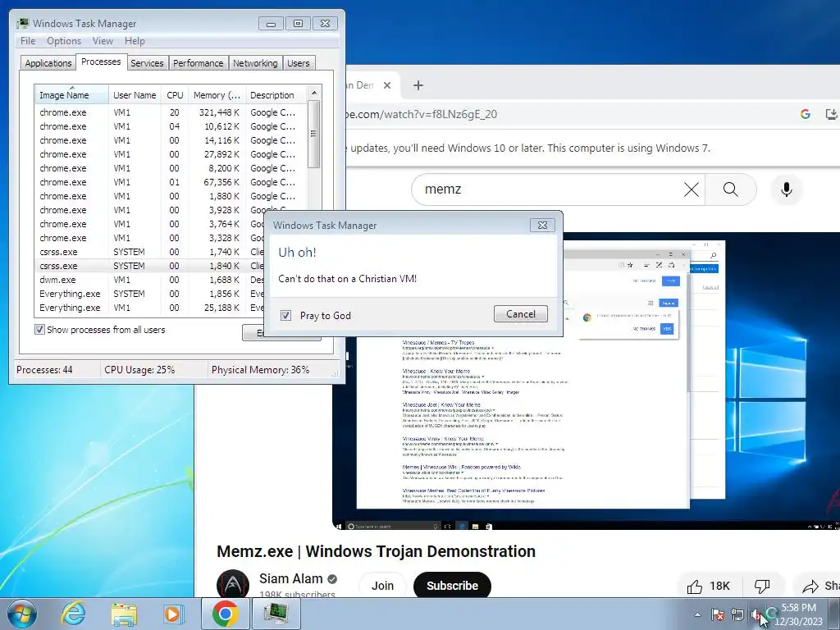Click the process list vertical scrollbar thumb
Viewport: 840px width, 630px height.
[314, 134]
